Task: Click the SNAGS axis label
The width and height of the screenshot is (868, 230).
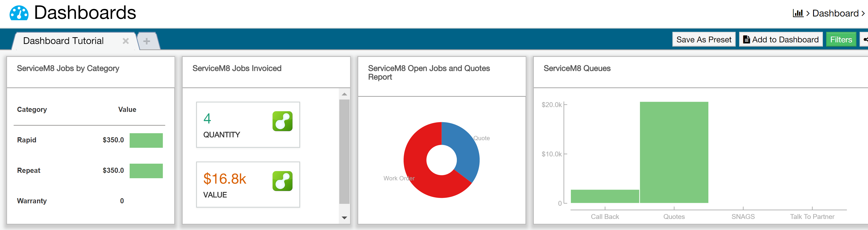Action: [x=743, y=217]
